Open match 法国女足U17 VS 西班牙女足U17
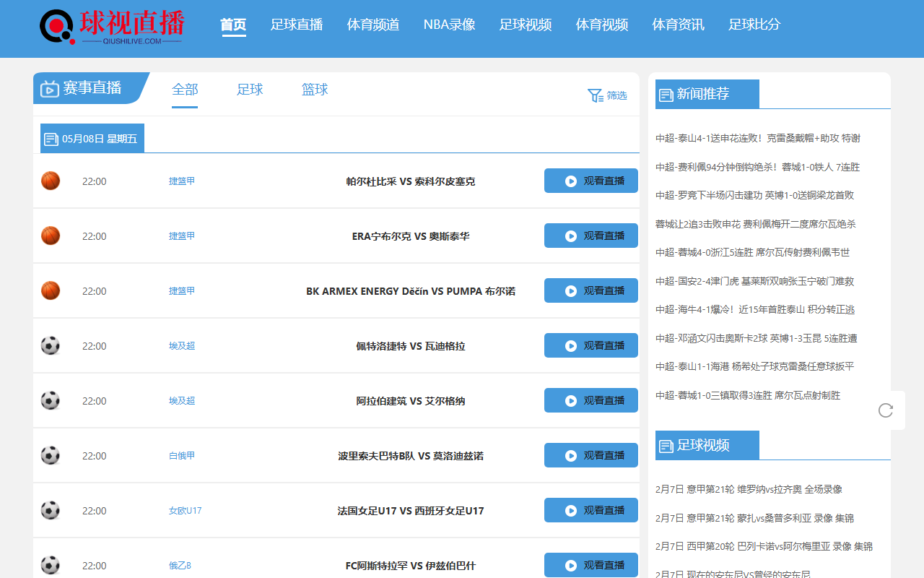Viewport: 924px width, 578px height. pos(411,511)
